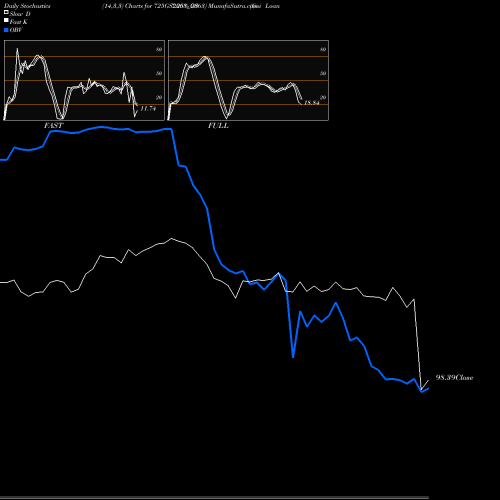Click the FAST chart label
Screen dimensions: 500x500
[x=53, y=125]
